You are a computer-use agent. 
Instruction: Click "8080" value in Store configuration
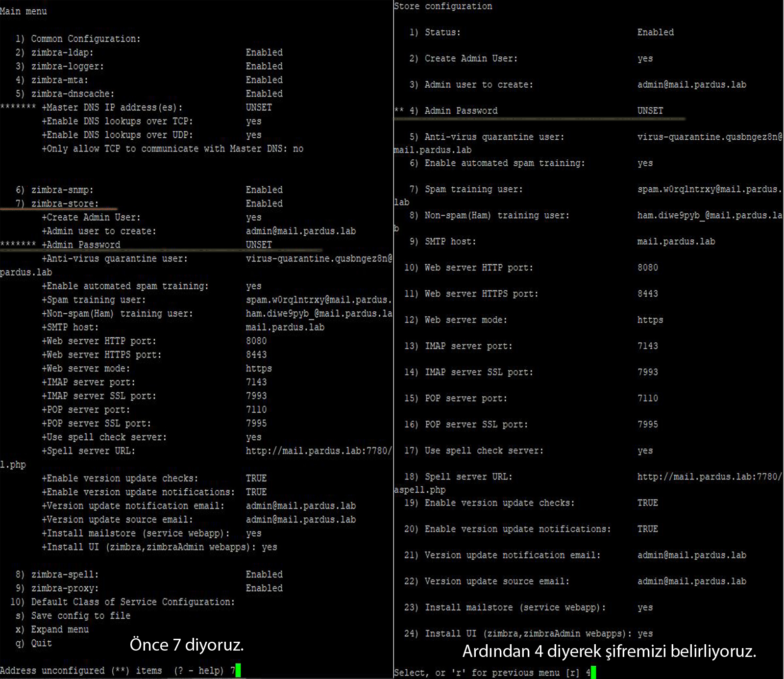648,267
